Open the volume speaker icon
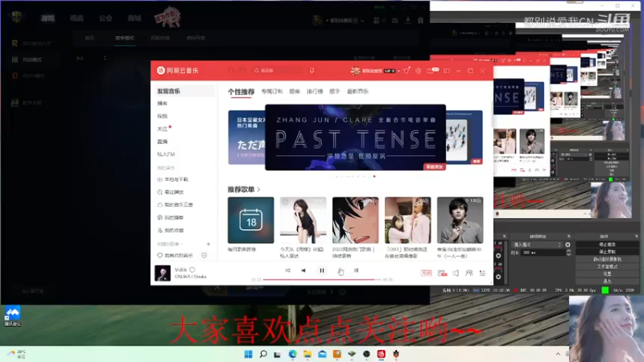644x362 pixels. pos(456,273)
